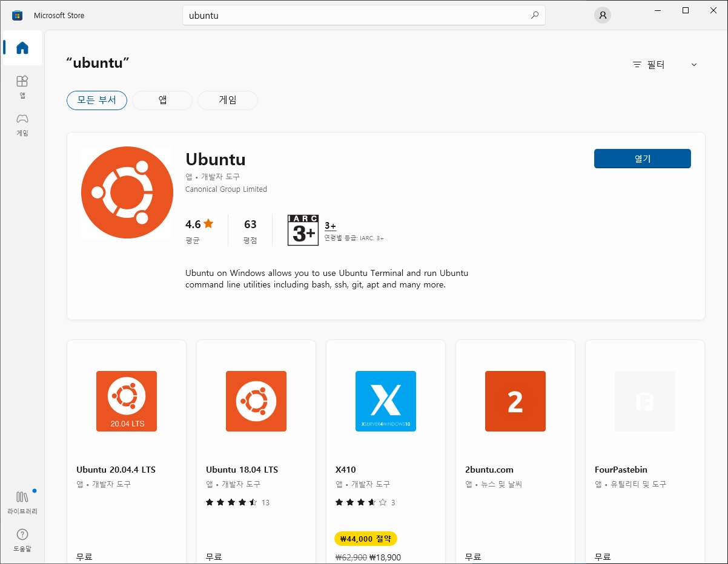Click the 열기 open button

643,159
